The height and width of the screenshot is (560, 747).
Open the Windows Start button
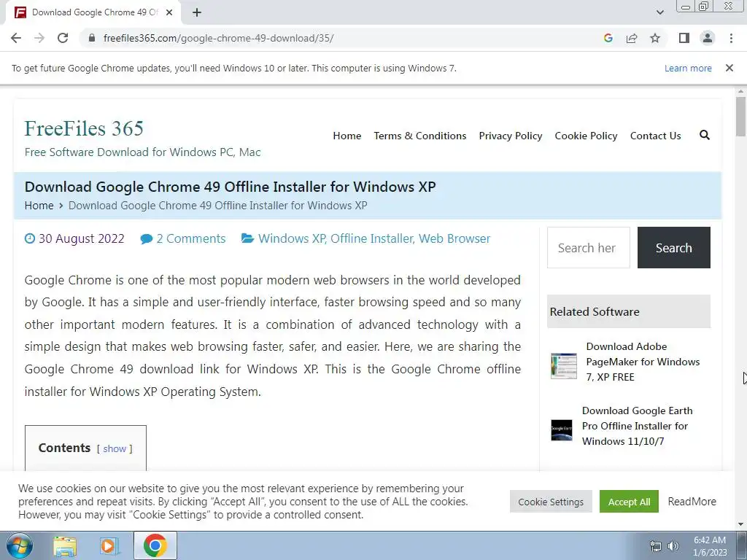click(x=20, y=545)
